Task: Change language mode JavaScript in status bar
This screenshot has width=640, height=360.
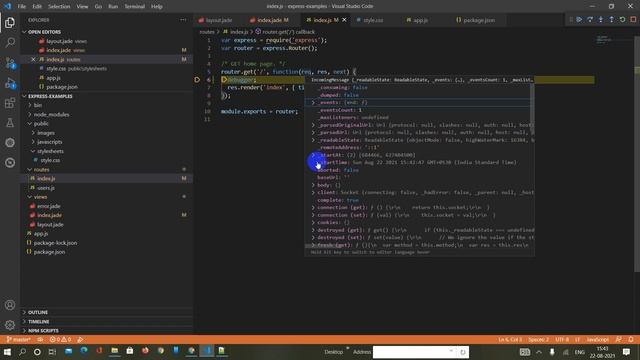Action: tap(598, 339)
